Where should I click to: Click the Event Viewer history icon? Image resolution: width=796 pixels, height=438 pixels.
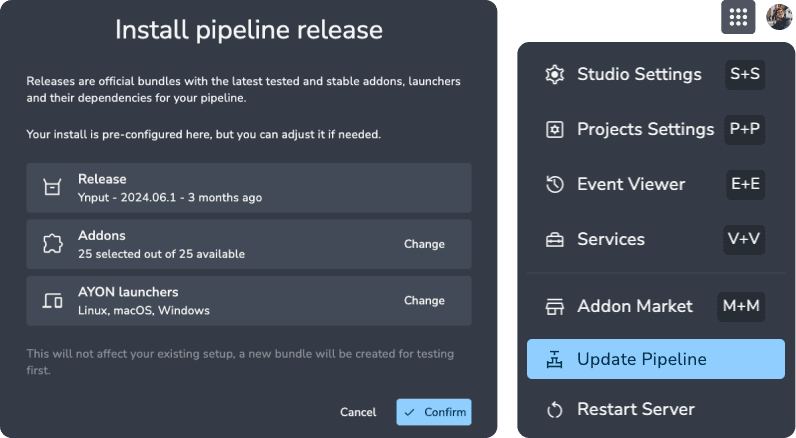(x=554, y=185)
